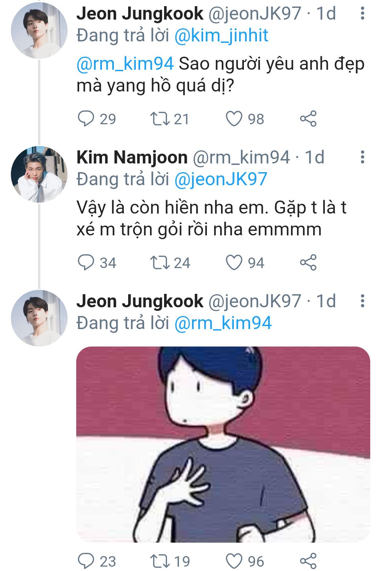
Task: Reply to the cartoon image tweet
Action: pos(86,561)
